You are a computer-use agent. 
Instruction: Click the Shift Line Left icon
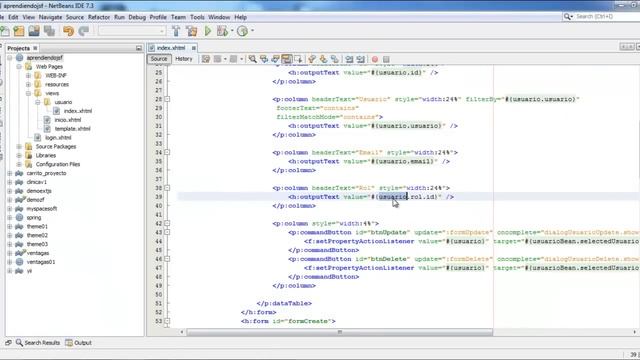tap(349, 59)
